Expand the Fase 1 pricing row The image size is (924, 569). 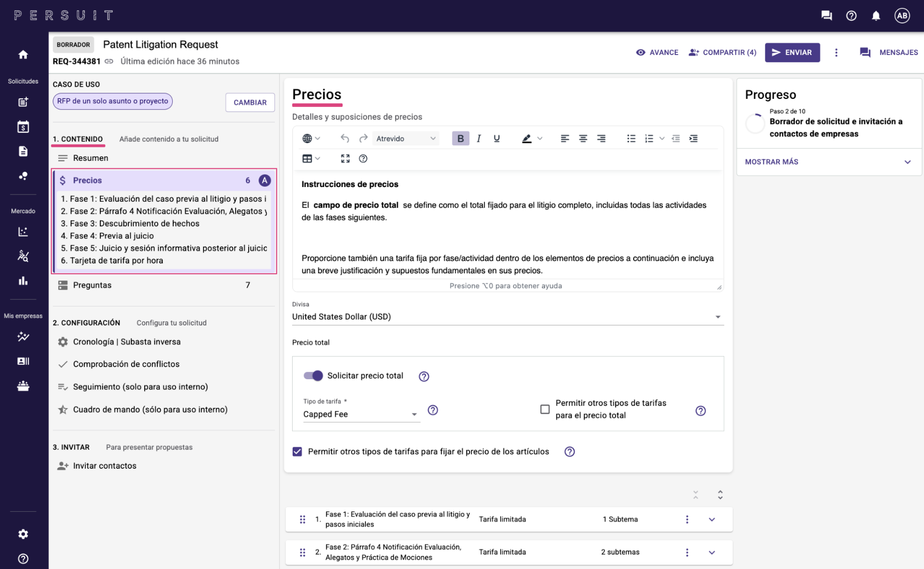(x=712, y=520)
